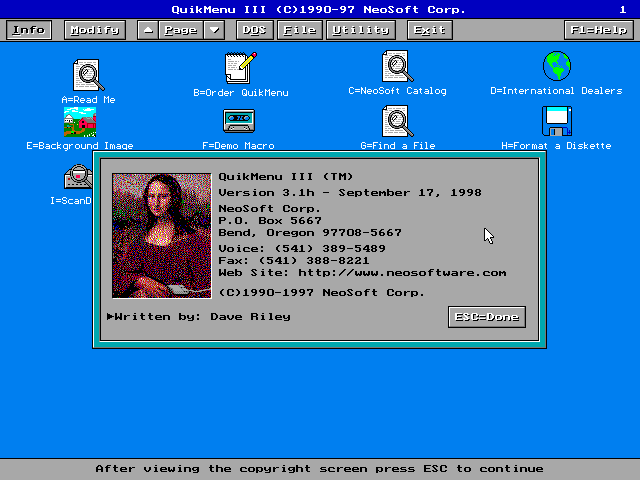
Task: Click the 'Bend, Oregon 97708-5667' line
Action: point(310,233)
